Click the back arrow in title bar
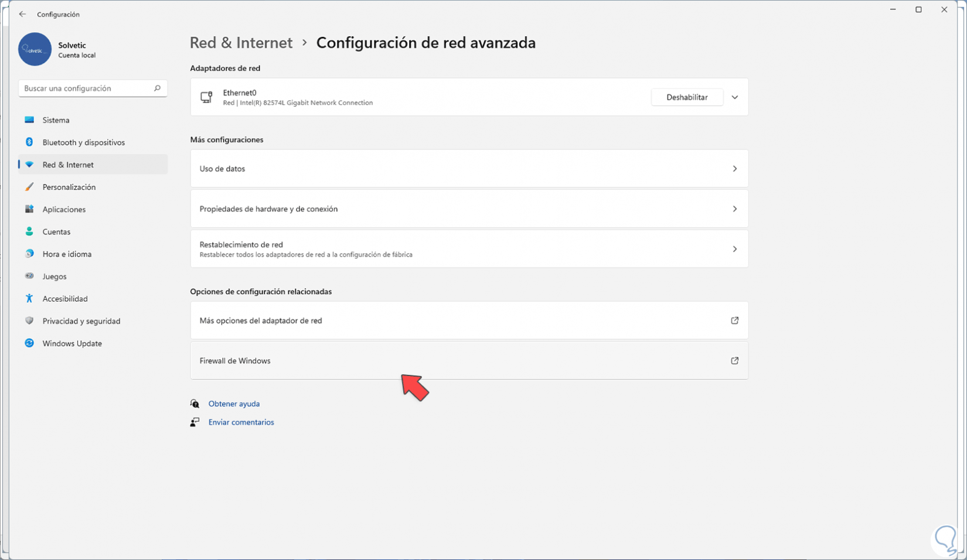 22,14
